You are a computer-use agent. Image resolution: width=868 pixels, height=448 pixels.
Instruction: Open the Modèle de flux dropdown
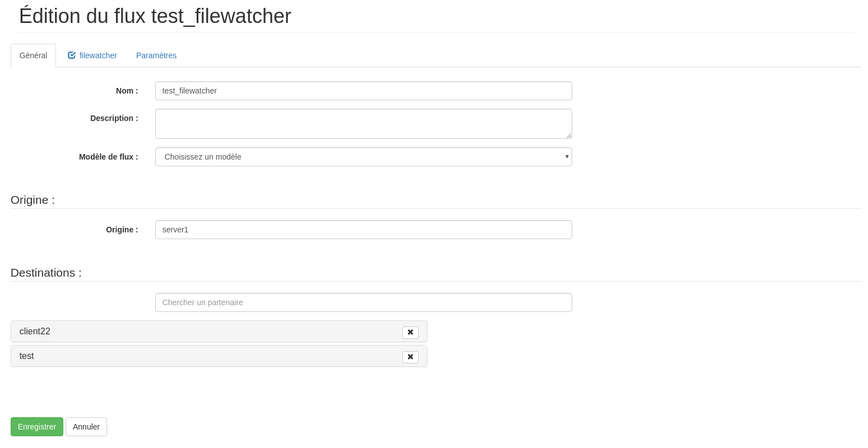click(363, 157)
